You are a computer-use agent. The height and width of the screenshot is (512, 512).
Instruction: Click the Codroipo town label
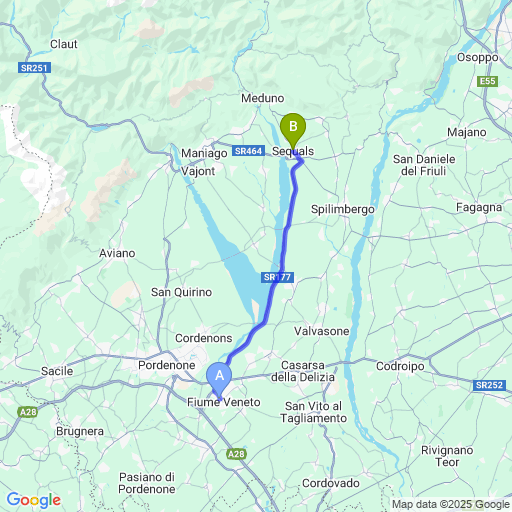coord(400,367)
